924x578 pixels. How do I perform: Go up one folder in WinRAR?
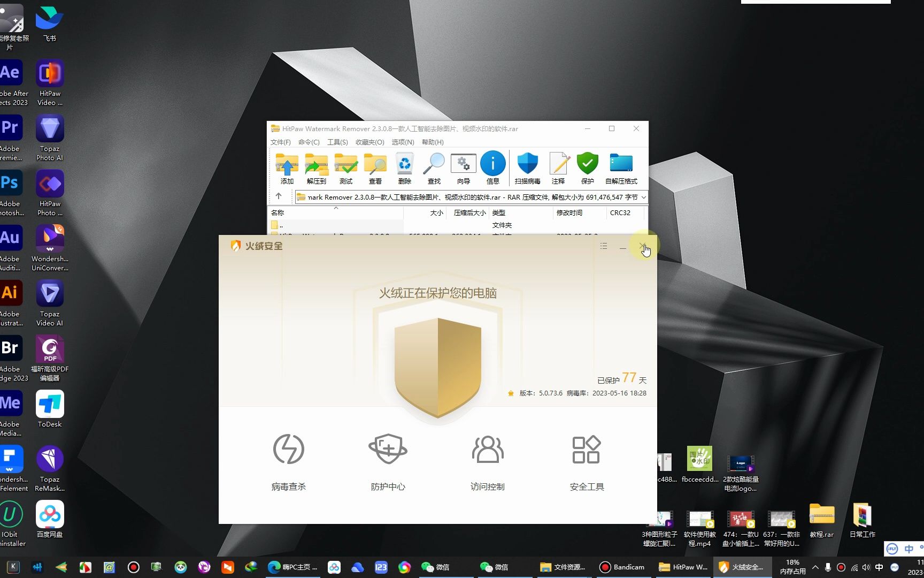(x=279, y=196)
